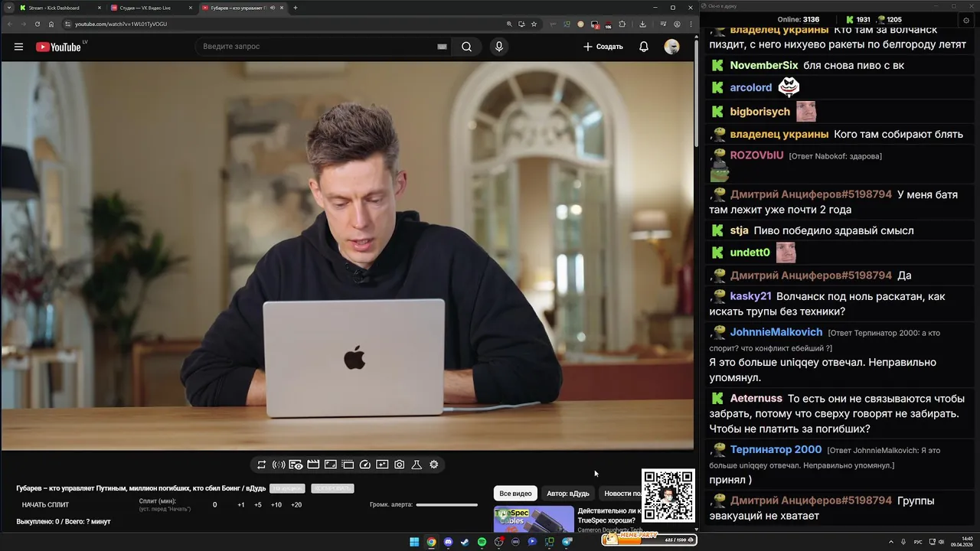Switch to the Студия — VK Видео Live tab

click(x=150, y=8)
